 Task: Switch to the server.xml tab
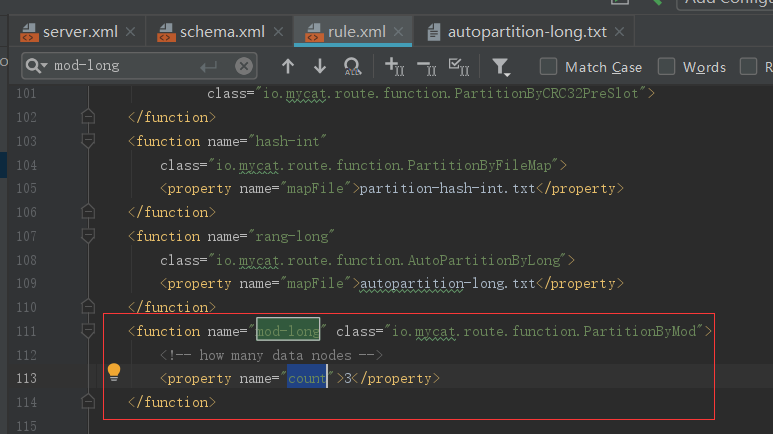[70, 32]
